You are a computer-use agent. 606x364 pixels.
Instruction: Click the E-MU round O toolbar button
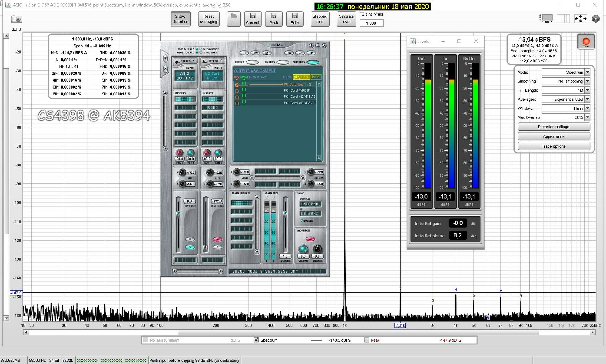[x=300, y=53]
